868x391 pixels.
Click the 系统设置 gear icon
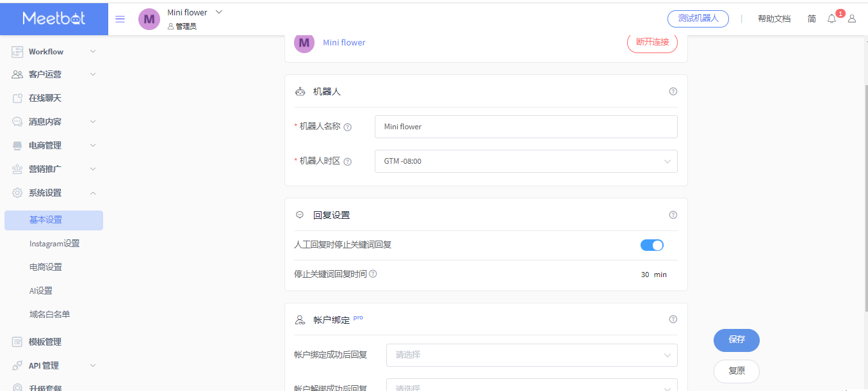17,193
